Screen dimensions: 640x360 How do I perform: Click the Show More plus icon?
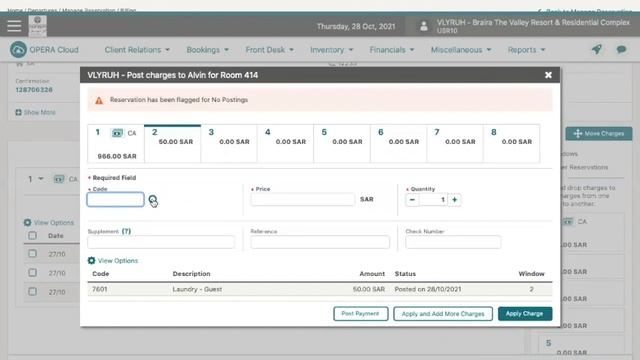(18, 112)
